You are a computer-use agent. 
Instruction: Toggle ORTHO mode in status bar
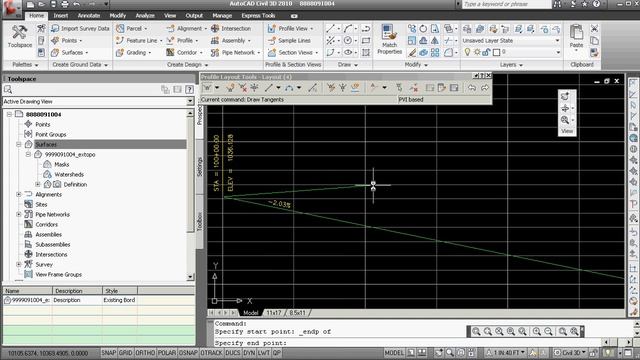[145, 353]
